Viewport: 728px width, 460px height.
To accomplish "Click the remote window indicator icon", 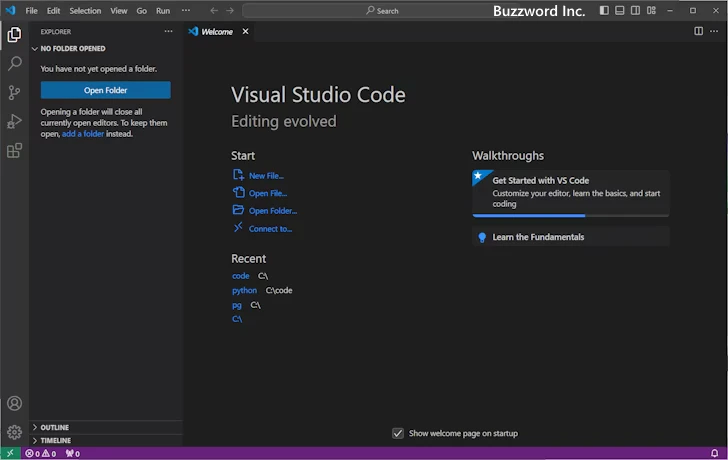I will (x=9, y=453).
